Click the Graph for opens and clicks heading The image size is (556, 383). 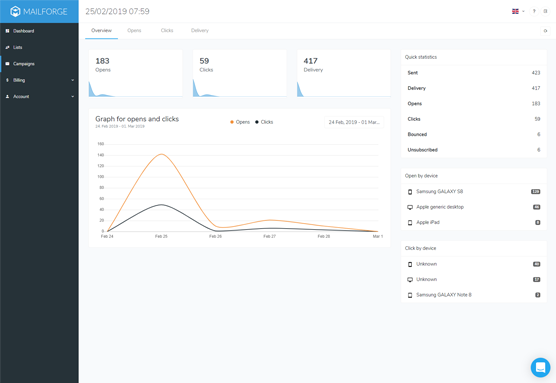[x=137, y=119]
